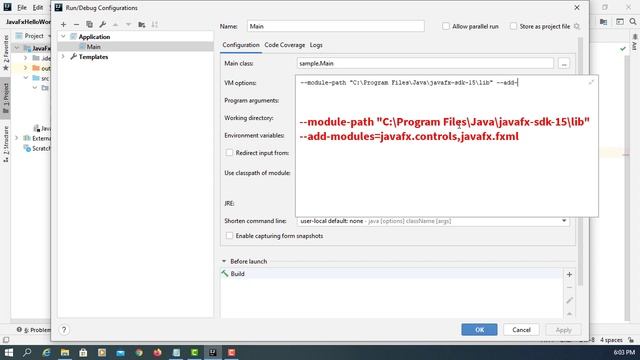Confirm the dialog with OK
640x360 pixels.
(479, 330)
